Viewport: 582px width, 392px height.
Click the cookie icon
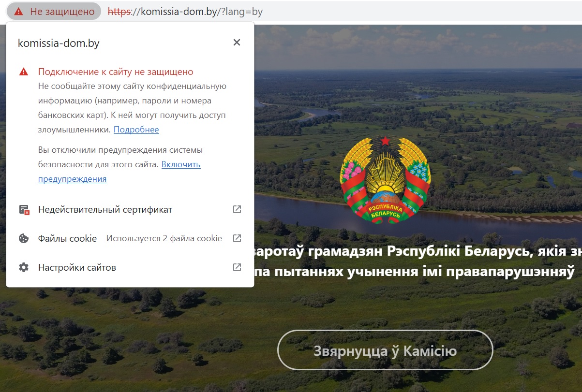click(23, 238)
